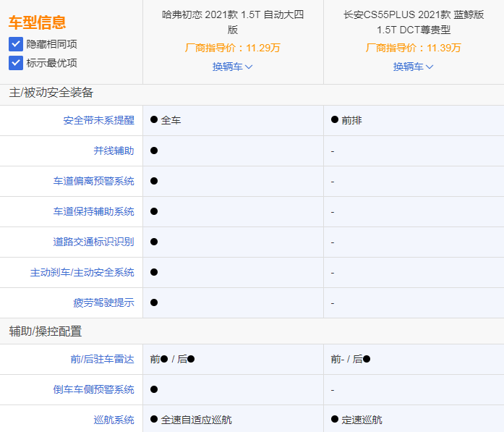Screen dimensions: 504x432
Task: Click the 辅助/操控配置 section header
Action: [46, 331]
